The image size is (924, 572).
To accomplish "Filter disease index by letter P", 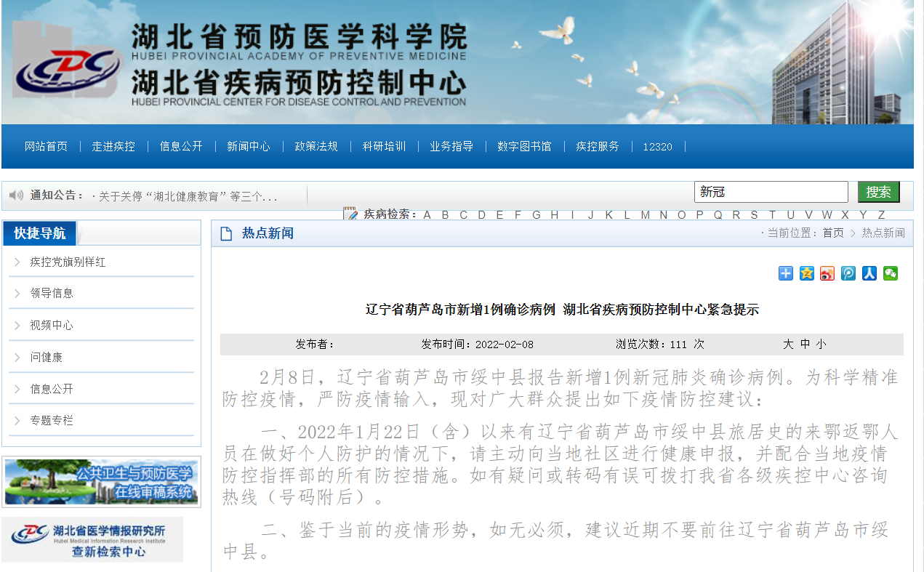I will (699, 214).
